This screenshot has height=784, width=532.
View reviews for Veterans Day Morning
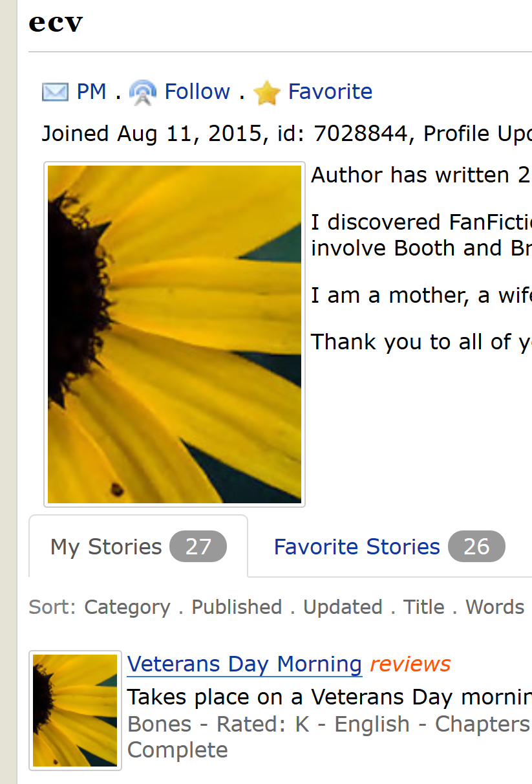pyautogui.click(x=410, y=664)
